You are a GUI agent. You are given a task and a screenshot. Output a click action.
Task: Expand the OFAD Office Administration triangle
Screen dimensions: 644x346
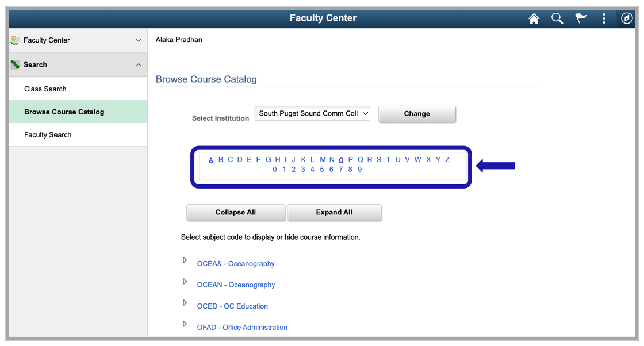185,324
